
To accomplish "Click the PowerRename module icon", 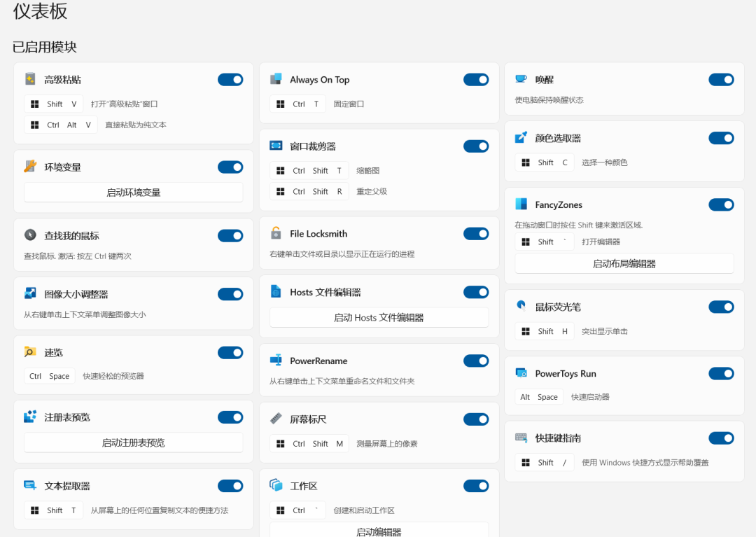I will click(276, 360).
